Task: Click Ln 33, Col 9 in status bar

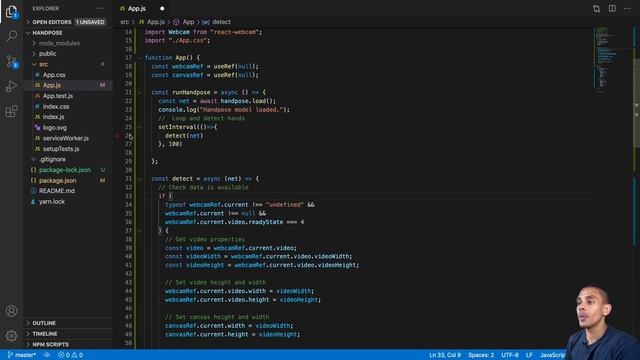Action: click(444, 355)
